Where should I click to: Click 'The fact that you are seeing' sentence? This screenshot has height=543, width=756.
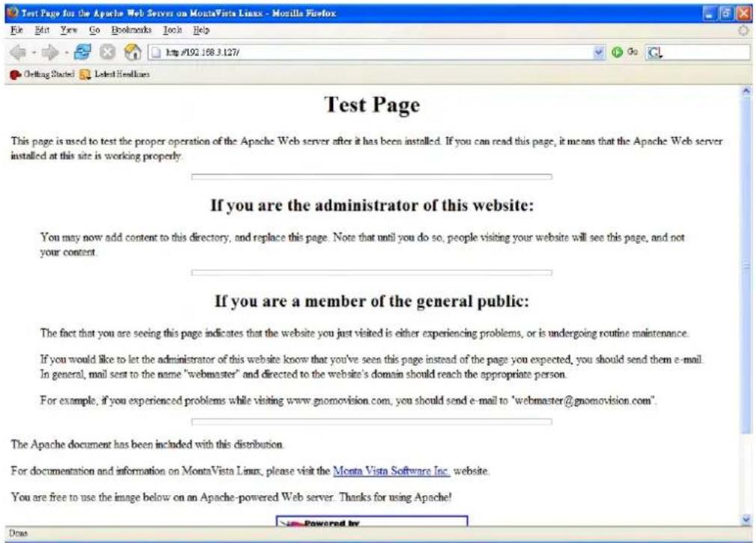tap(364, 333)
